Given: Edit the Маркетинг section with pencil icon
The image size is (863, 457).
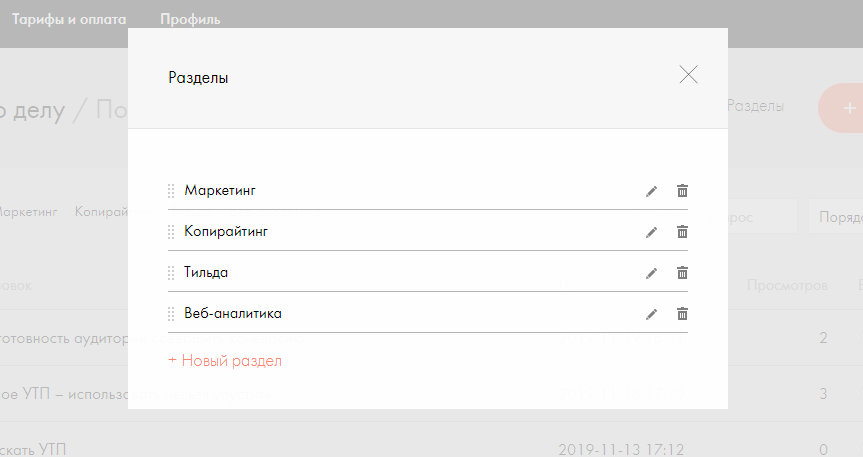Looking at the screenshot, I should (651, 192).
